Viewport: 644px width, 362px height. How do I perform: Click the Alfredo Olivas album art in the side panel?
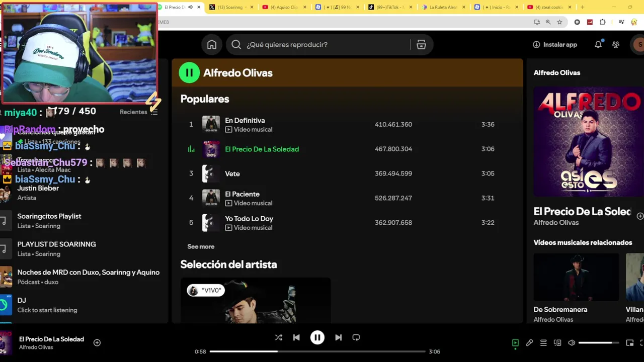point(589,142)
